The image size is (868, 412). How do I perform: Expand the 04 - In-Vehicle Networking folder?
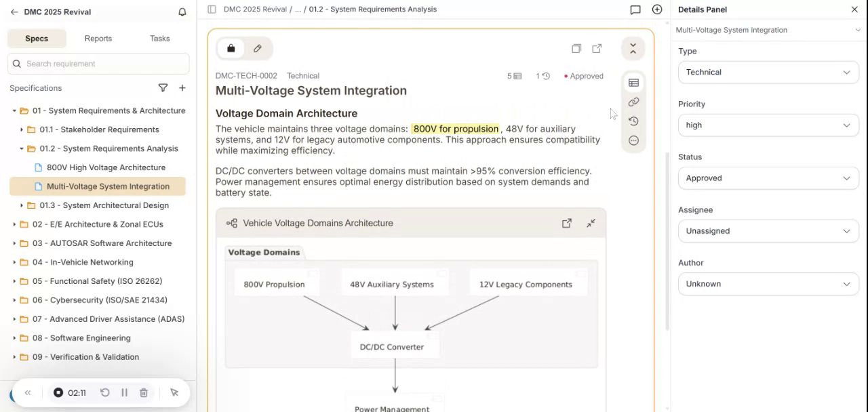14,262
